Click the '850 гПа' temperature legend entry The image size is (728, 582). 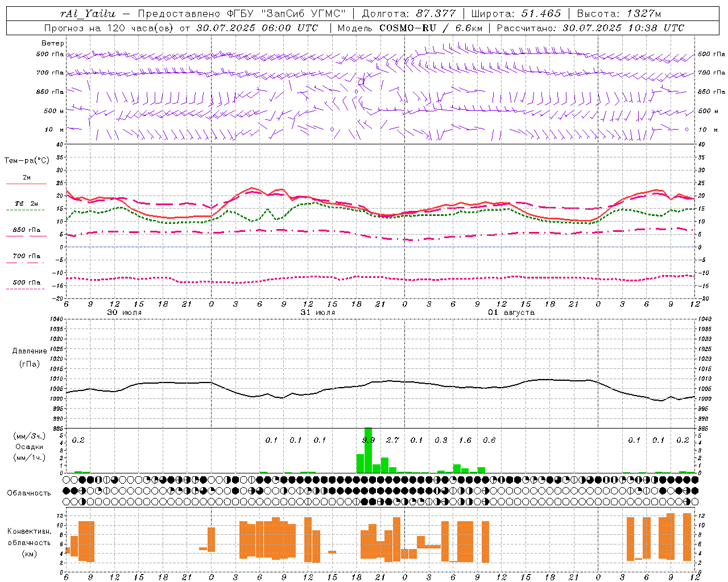tap(26, 230)
